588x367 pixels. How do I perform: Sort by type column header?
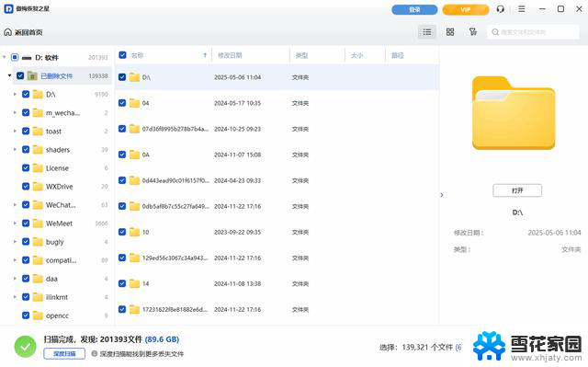point(301,55)
